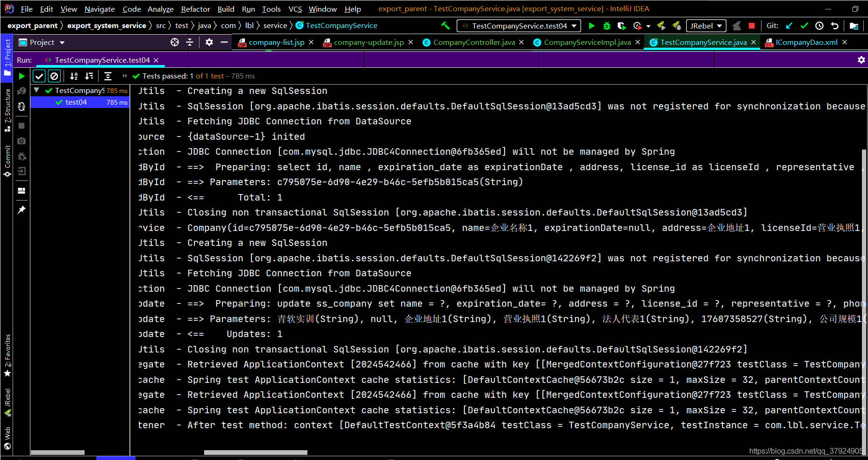The width and height of the screenshot is (868, 460).
Task: Expand all test results
Action: [108, 76]
